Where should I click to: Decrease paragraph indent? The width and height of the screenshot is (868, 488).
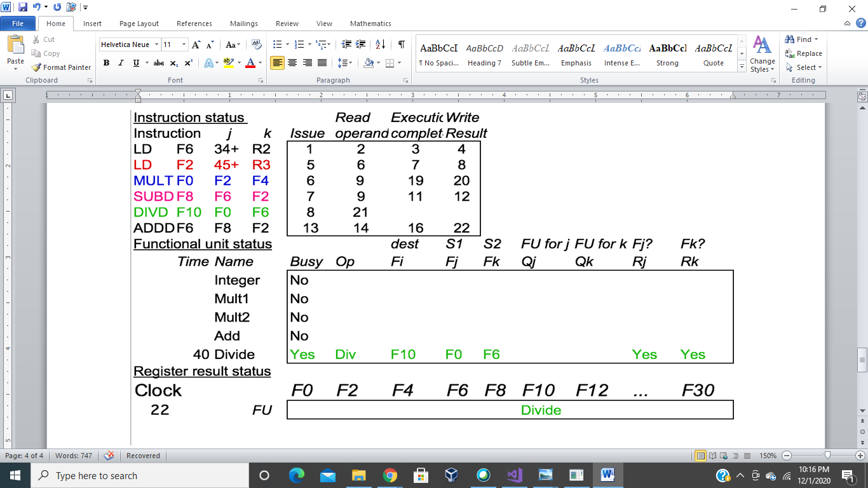click(x=346, y=44)
